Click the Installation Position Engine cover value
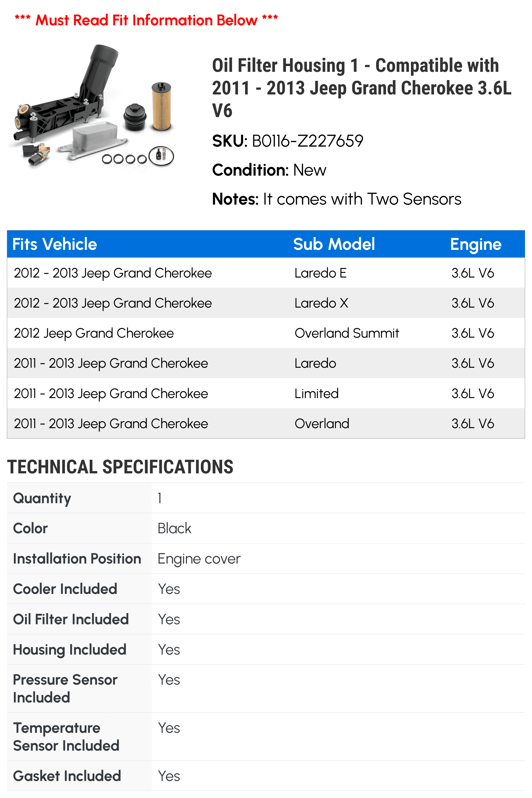Viewport: 532px width, 798px height. [199, 559]
